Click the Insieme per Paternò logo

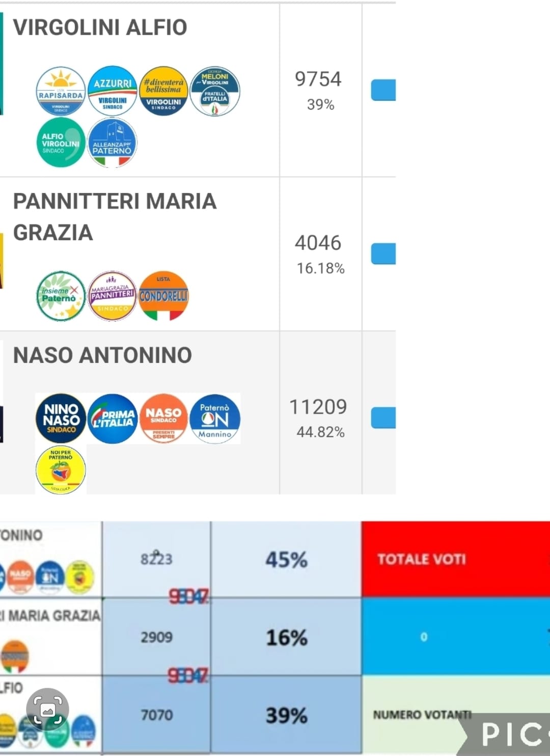[x=61, y=296]
